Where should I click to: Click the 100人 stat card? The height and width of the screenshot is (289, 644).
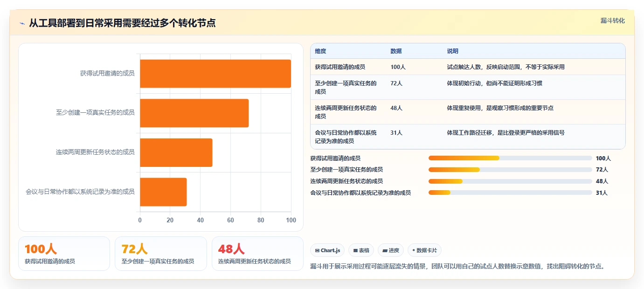64,254
